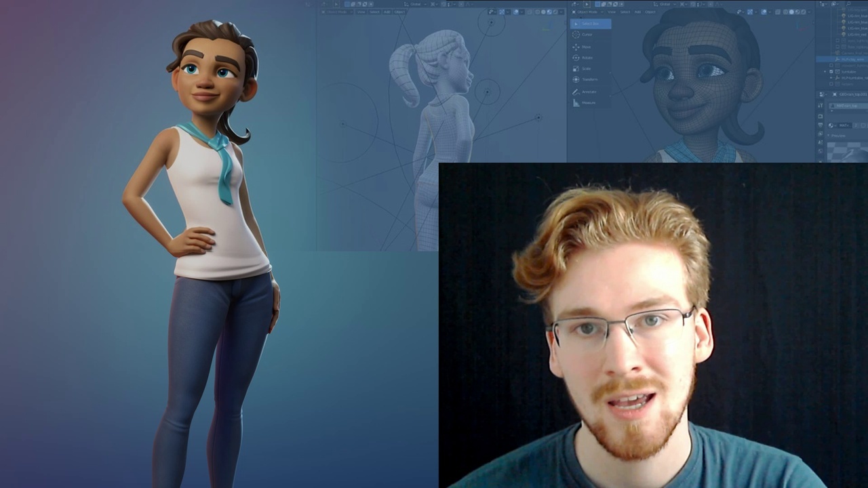Pick the Annotate tool
The image size is (868, 488).
point(587,91)
